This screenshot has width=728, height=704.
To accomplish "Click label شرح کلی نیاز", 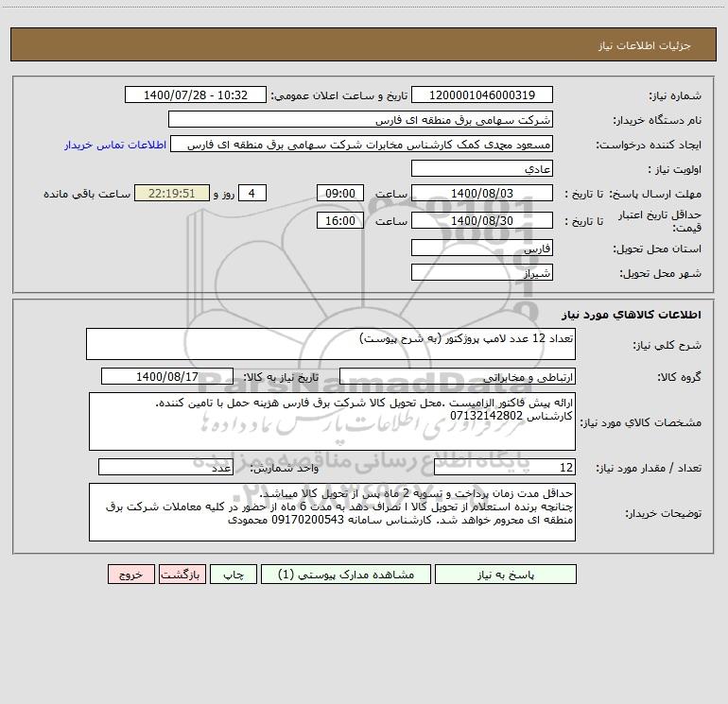I will 667,345.
